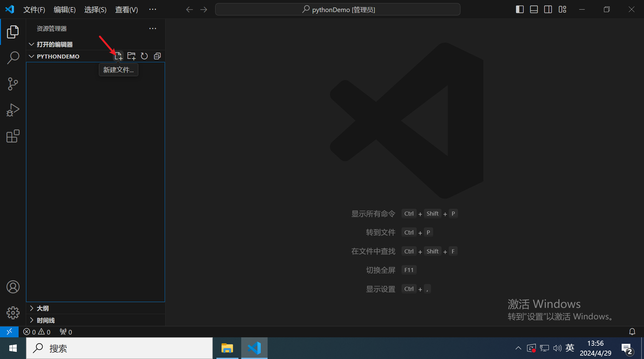Click the New Folder icon

pos(131,56)
